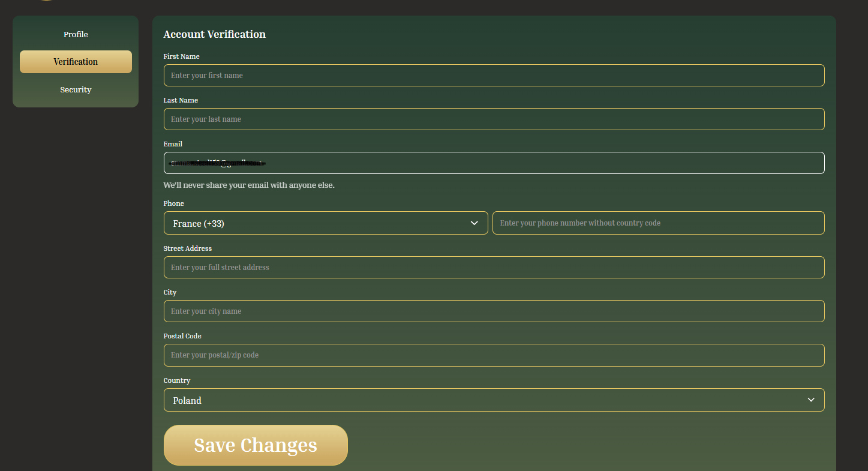Focus the phone number input field

coord(658,223)
